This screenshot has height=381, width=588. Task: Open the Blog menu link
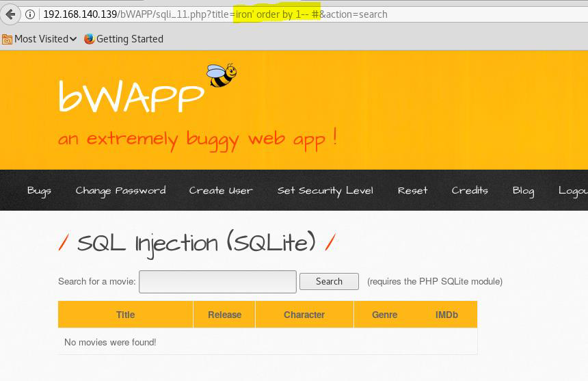coord(523,190)
